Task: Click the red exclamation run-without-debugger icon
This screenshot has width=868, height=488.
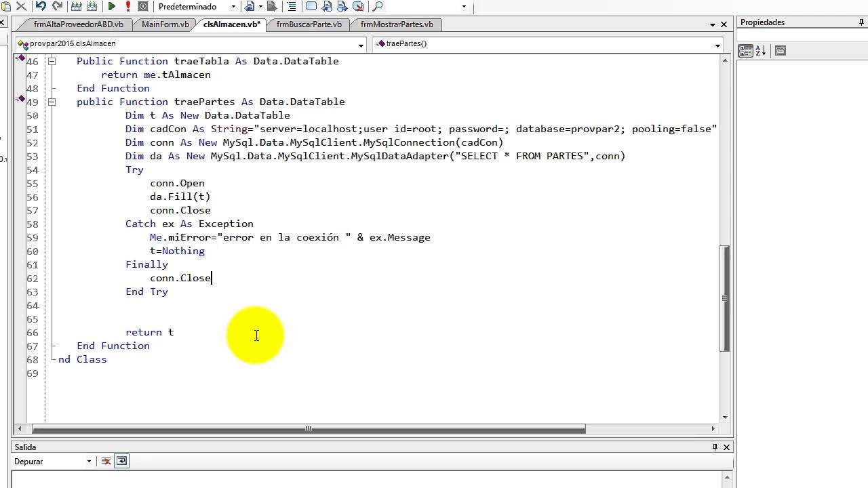Action: click(x=127, y=7)
